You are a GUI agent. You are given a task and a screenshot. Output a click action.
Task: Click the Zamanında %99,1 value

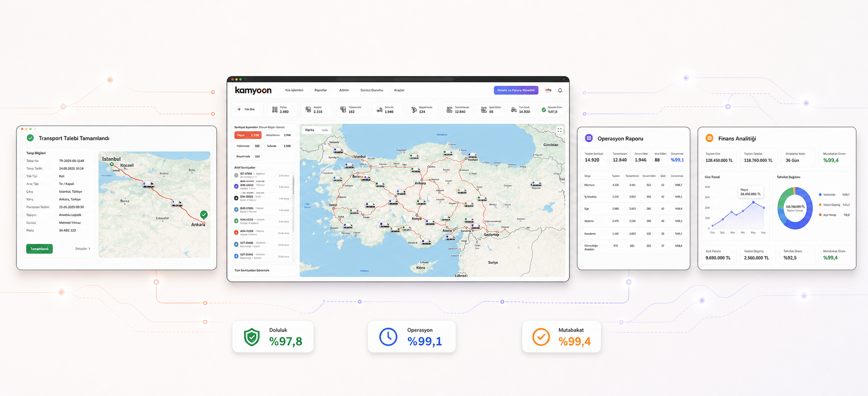(x=677, y=160)
